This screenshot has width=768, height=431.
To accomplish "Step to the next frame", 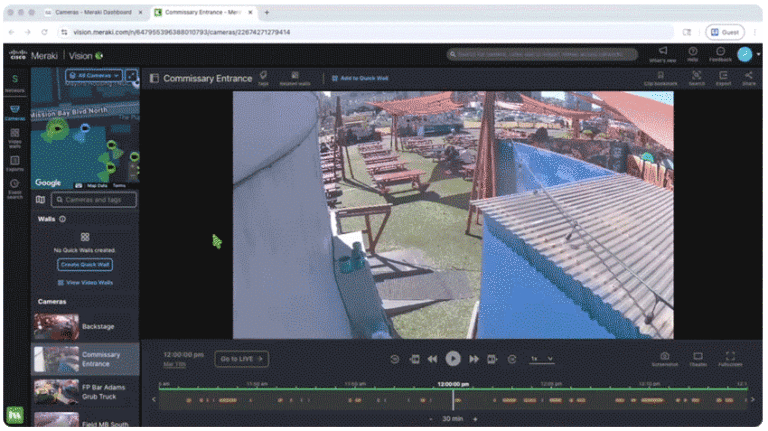I will click(x=492, y=359).
